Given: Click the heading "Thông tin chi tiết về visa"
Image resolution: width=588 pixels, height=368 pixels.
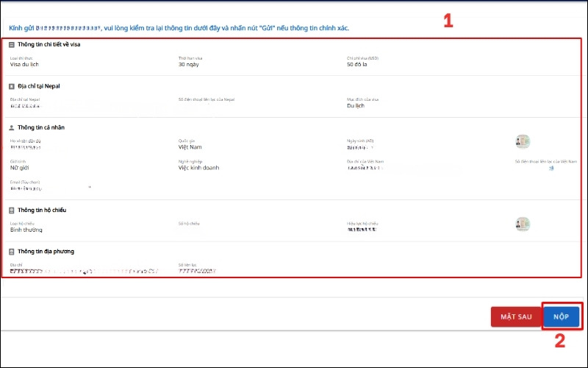Looking at the screenshot, I should tap(49, 44).
